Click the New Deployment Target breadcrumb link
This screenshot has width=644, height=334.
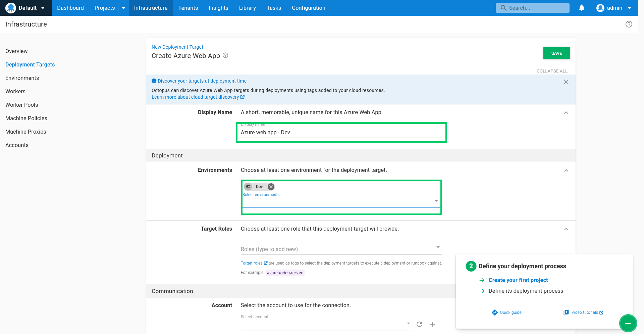tap(177, 47)
